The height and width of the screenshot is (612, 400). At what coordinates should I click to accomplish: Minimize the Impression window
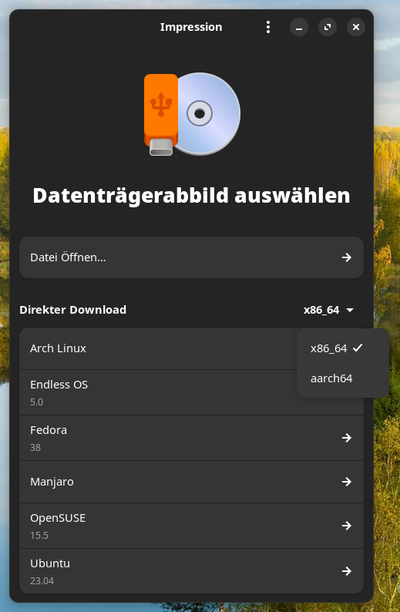click(x=299, y=27)
